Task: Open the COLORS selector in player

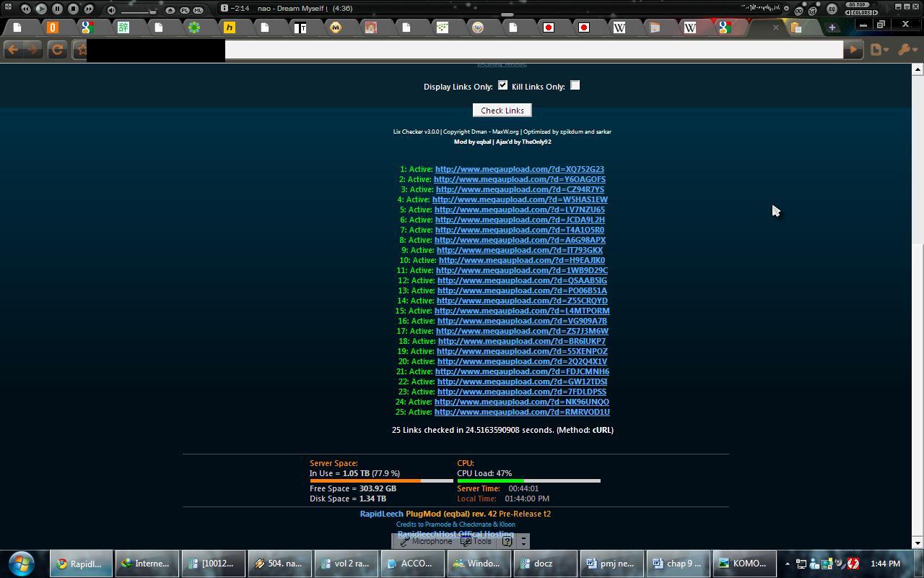Action: pyautogui.click(x=862, y=12)
